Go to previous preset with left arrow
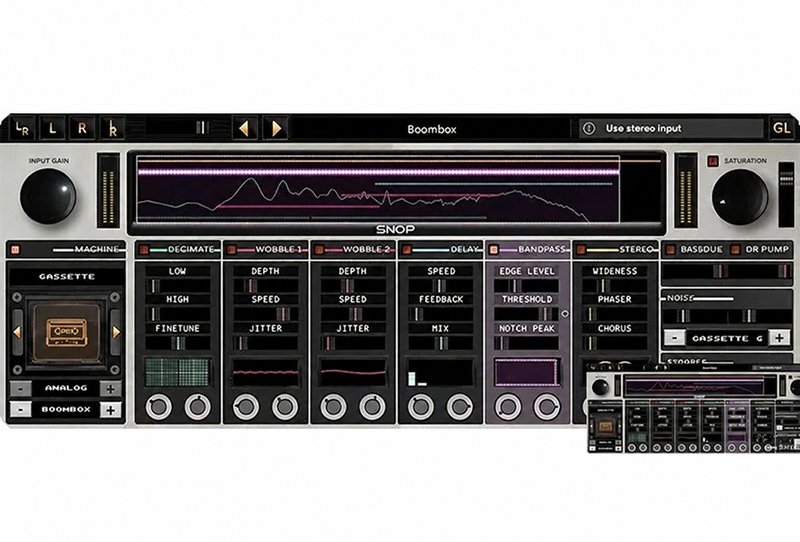 point(244,128)
